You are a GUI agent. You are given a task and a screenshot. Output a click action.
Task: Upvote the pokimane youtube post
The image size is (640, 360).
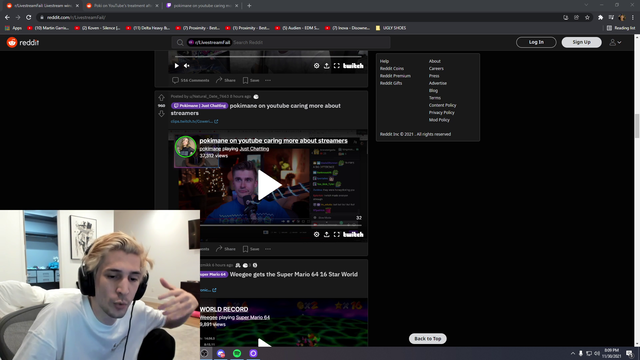[x=161, y=98]
